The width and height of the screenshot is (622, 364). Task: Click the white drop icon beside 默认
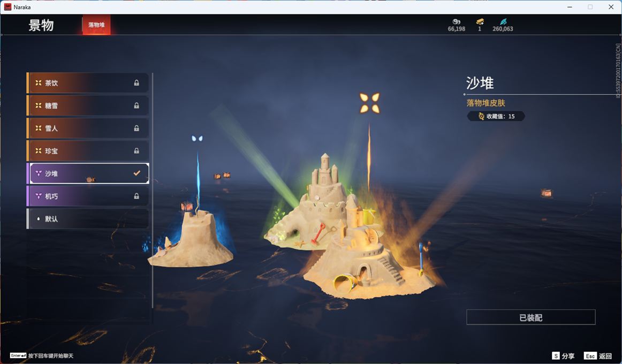39,218
